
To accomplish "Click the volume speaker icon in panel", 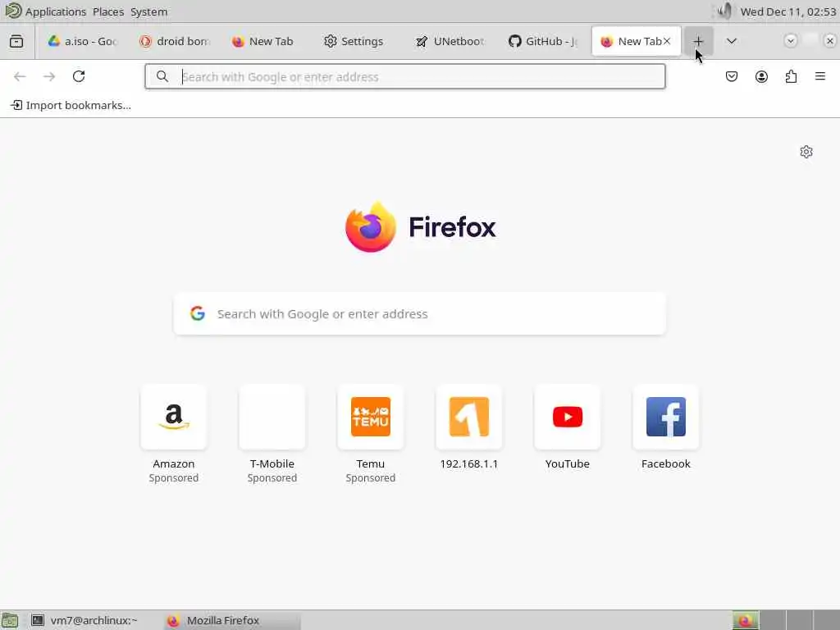I will [724, 11].
